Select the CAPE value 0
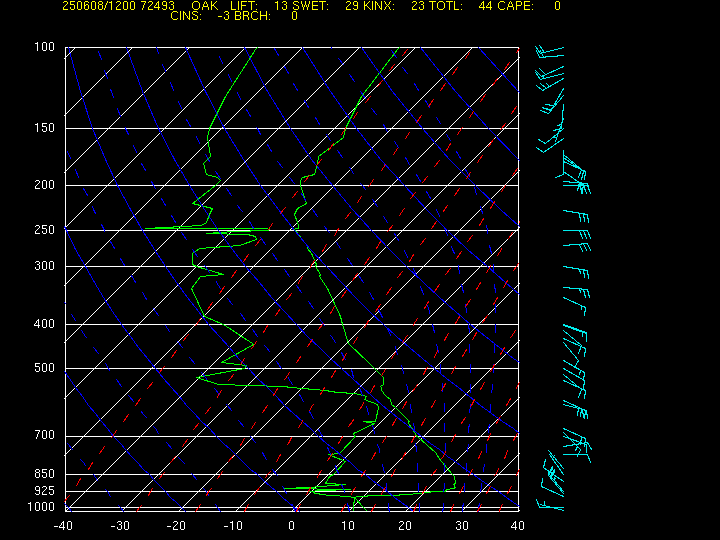Image resolution: width=720 pixels, height=540 pixels. pyautogui.click(x=557, y=6)
